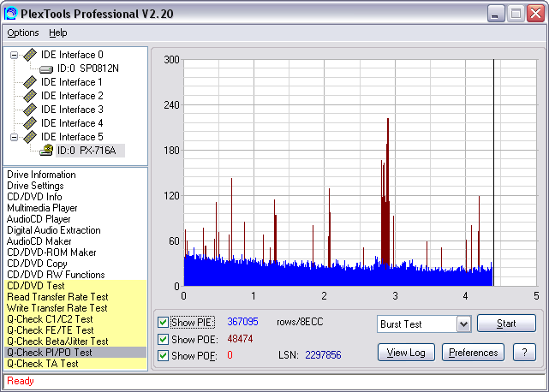Select Drive Settings in function list
549x392 pixels.
coord(35,186)
